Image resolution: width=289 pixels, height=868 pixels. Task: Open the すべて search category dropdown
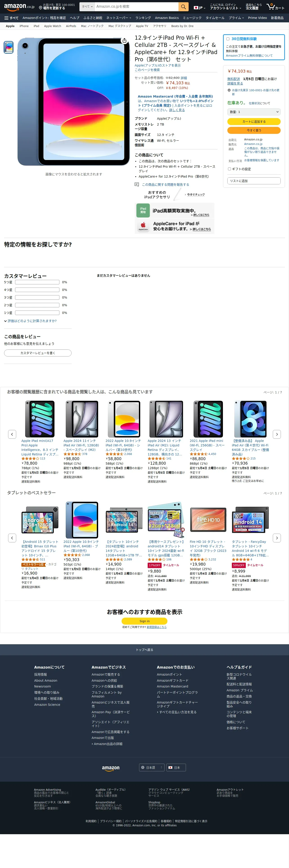[87, 7]
